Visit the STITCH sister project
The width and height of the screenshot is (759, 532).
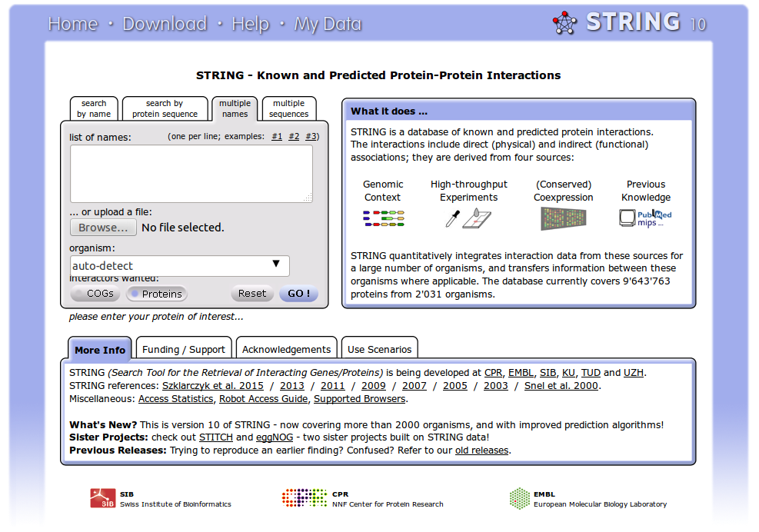coord(216,437)
